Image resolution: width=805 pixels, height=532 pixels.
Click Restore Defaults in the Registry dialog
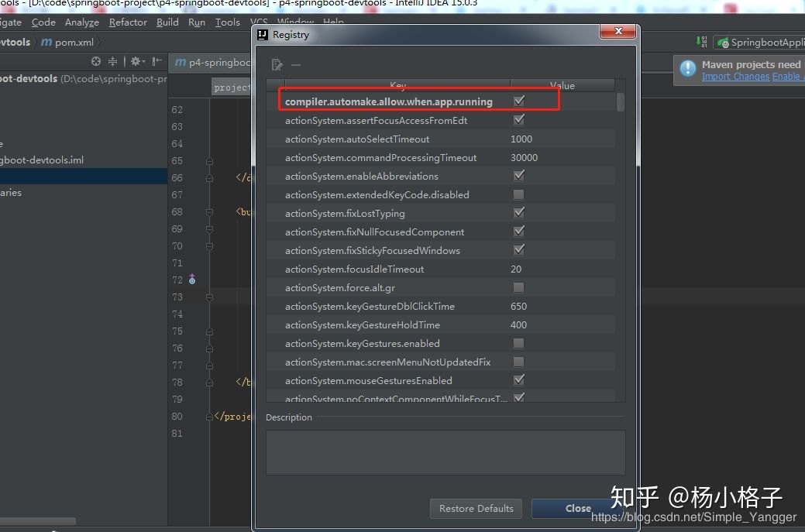coord(476,509)
